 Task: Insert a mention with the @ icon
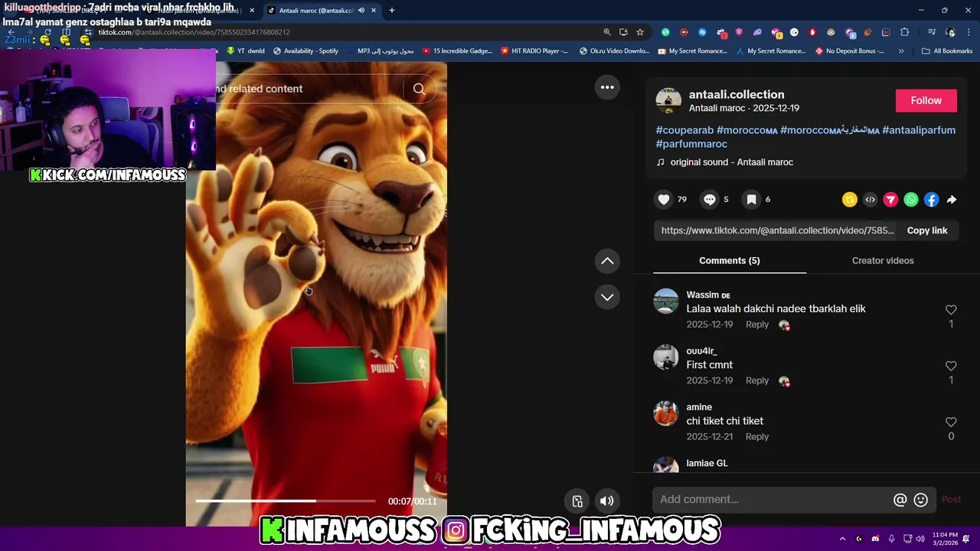(900, 500)
